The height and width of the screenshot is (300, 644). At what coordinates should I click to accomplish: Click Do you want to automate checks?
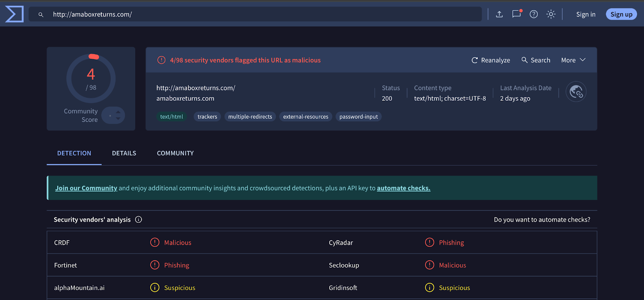tap(542, 219)
